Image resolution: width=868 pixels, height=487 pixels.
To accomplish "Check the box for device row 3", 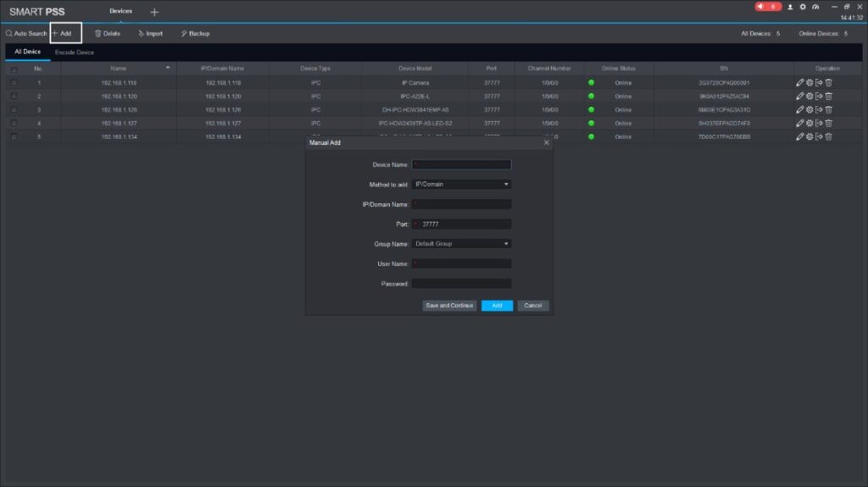I will coord(14,109).
